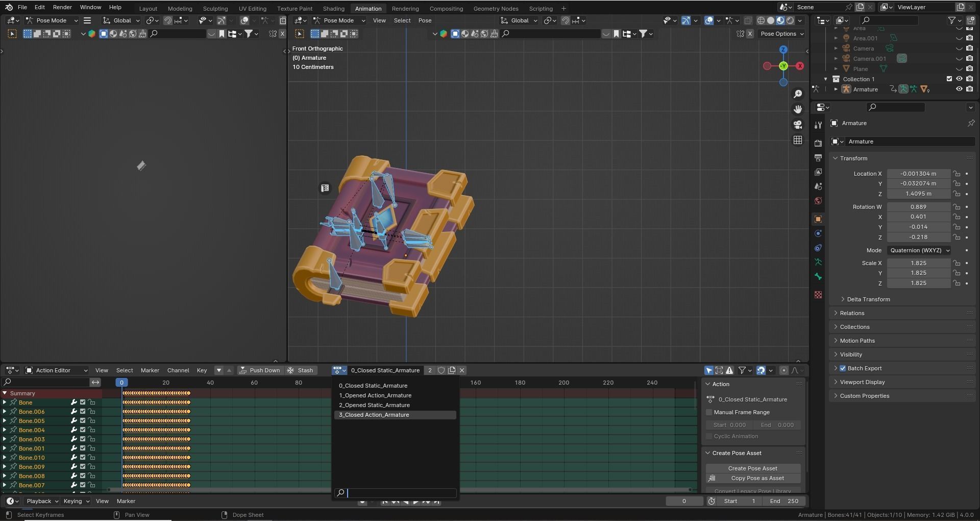980x521 pixels.
Task: Open the Object properties tab
Action: [x=818, y=219]
